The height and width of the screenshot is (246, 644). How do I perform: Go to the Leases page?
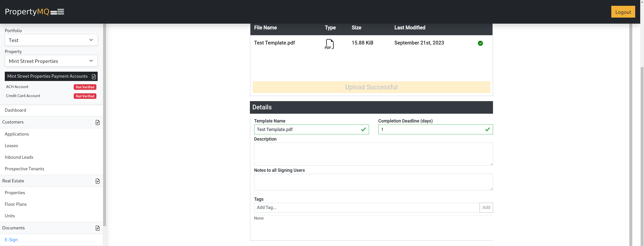tap(11, 146)
